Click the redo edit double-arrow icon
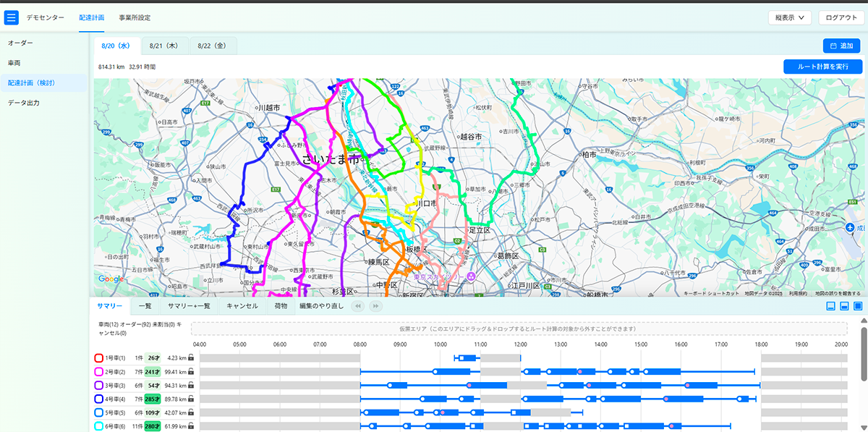Image resolution: width=868 pixels, height=432 pixels. point(375,306)
